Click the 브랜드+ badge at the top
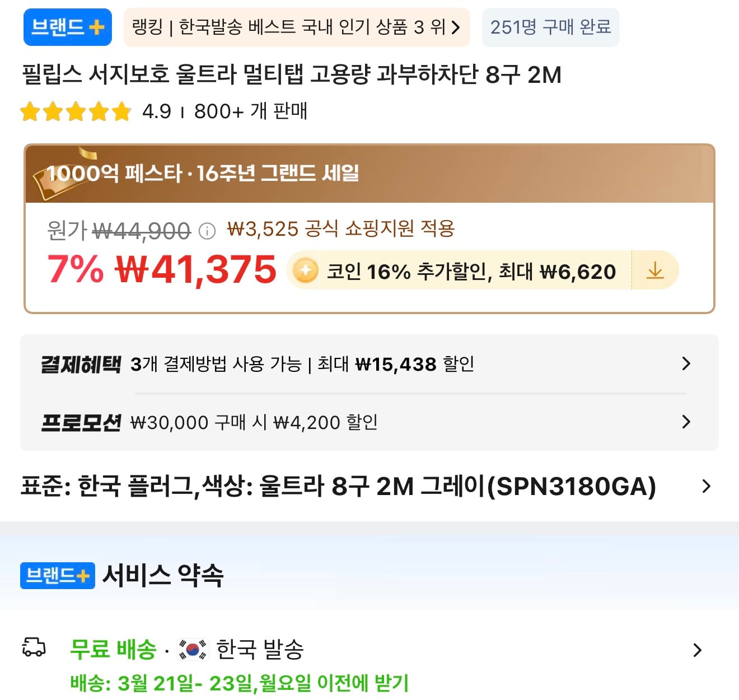The width and height of the screenshot is (739, 700). pos(67,27)
